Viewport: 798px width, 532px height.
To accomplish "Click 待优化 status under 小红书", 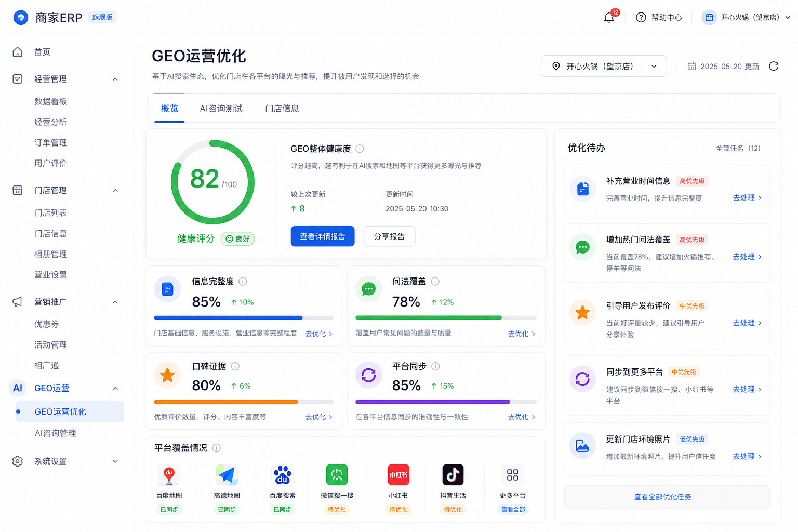I will 398,510.
